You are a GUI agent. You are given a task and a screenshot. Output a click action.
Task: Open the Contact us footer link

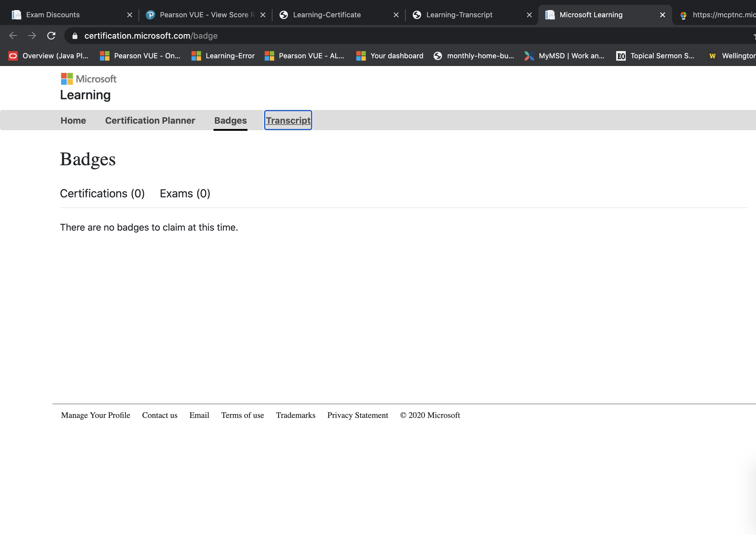(160, 415)
